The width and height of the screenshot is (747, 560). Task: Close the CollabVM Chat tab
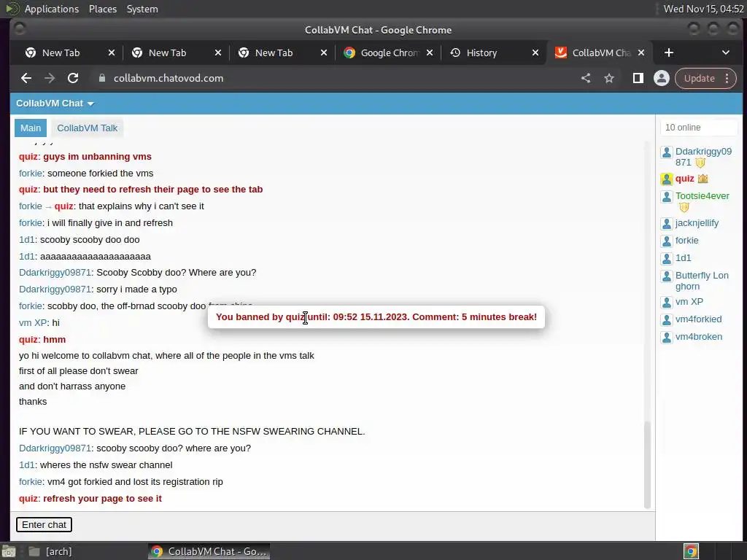pyautogui.click(x=641, y=52)
